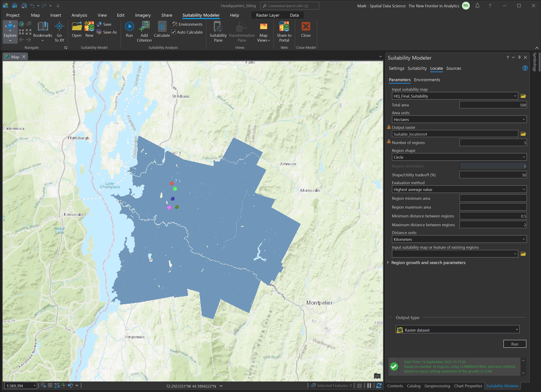
Task: Click the Run suitability analysis ribbon icon
Action: [129, 27]
